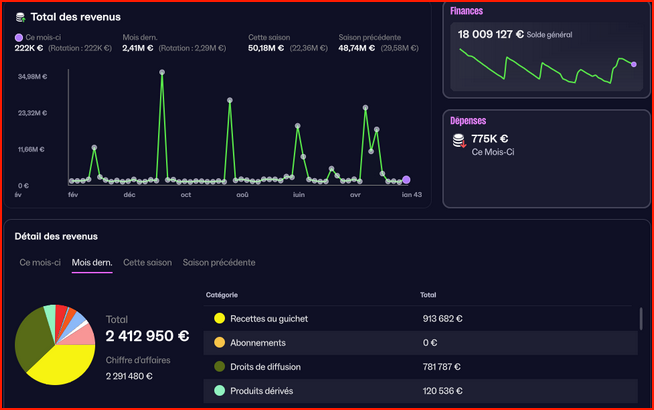Click the highest peak point on revenue chart
This screenshot has width=654, height=410.
click(x=162, y=73)
